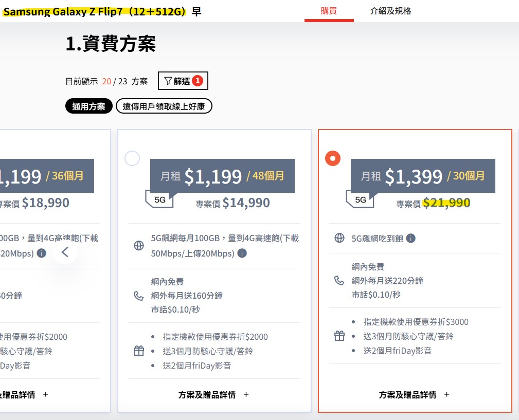Viewport: 519px width, 420px height.
Task: Select 遠傳用戶領取線上好康 pill
Action: 164,106
